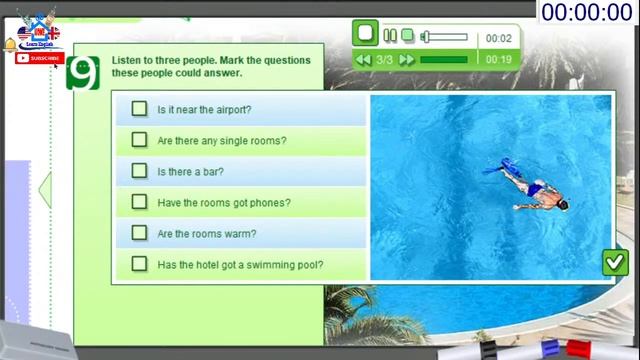Click the green checkmark to verify answers

pyautogui.click(x=615, y=262)
